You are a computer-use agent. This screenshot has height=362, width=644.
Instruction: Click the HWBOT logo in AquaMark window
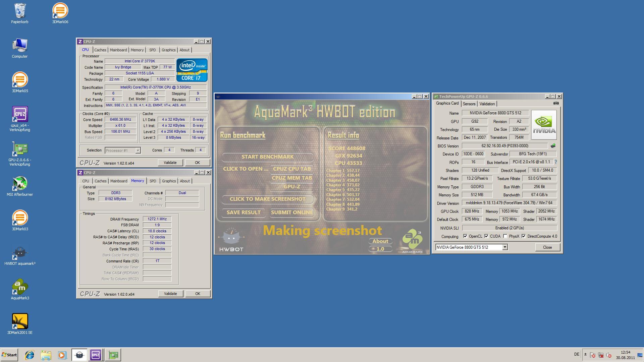(x=231, y=239)
